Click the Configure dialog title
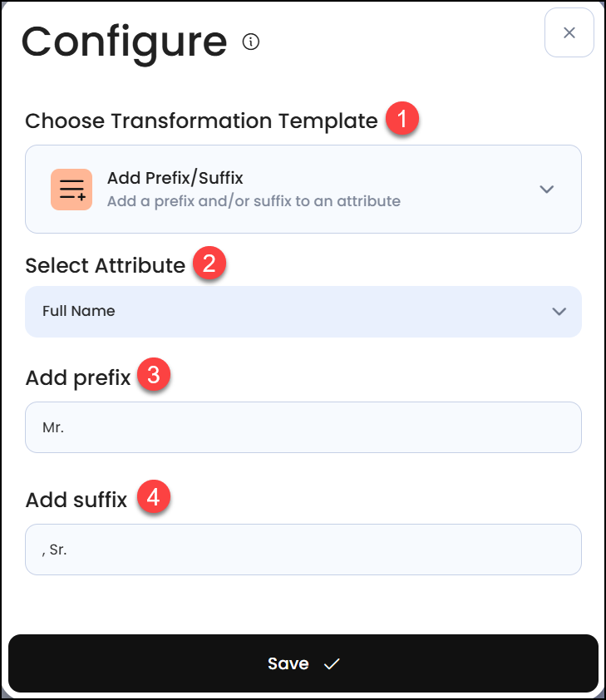606x700 pixels. click(125, 42)
